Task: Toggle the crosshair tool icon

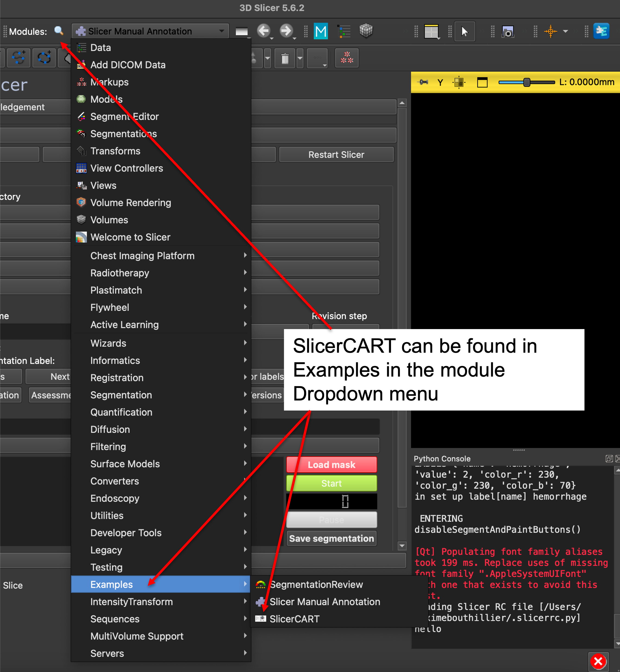Action: point(550,31)
